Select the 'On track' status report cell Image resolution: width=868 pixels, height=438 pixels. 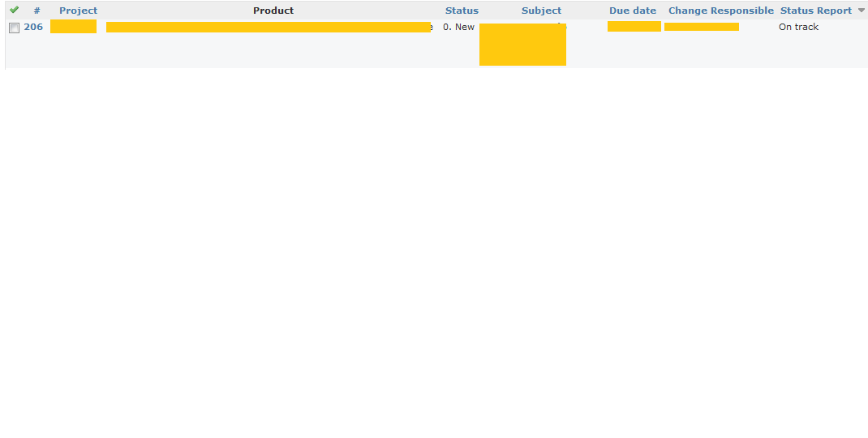point(798,27)
